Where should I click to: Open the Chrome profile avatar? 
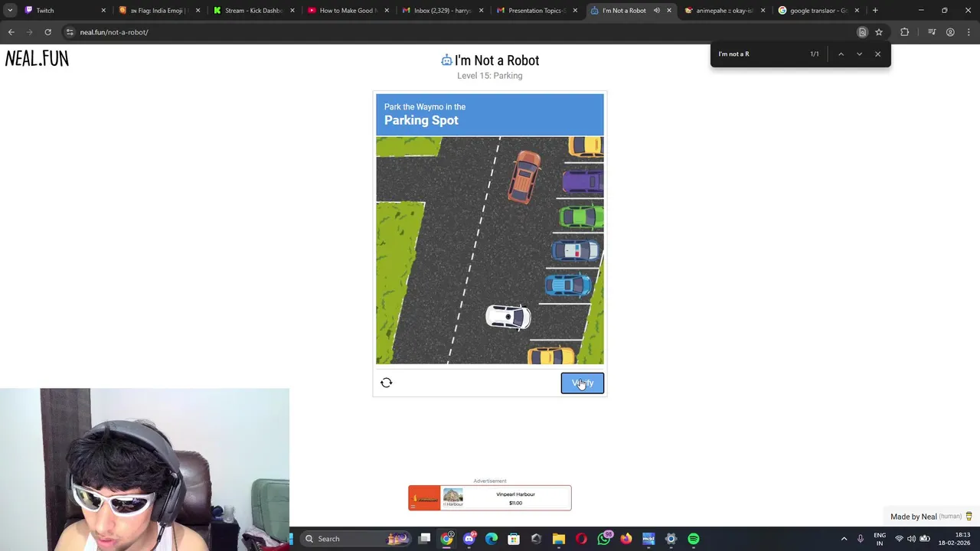950,32
